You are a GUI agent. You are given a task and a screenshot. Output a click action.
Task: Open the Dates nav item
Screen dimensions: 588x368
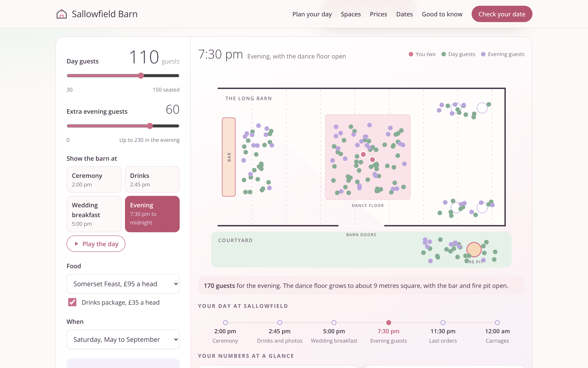[404, 14]
